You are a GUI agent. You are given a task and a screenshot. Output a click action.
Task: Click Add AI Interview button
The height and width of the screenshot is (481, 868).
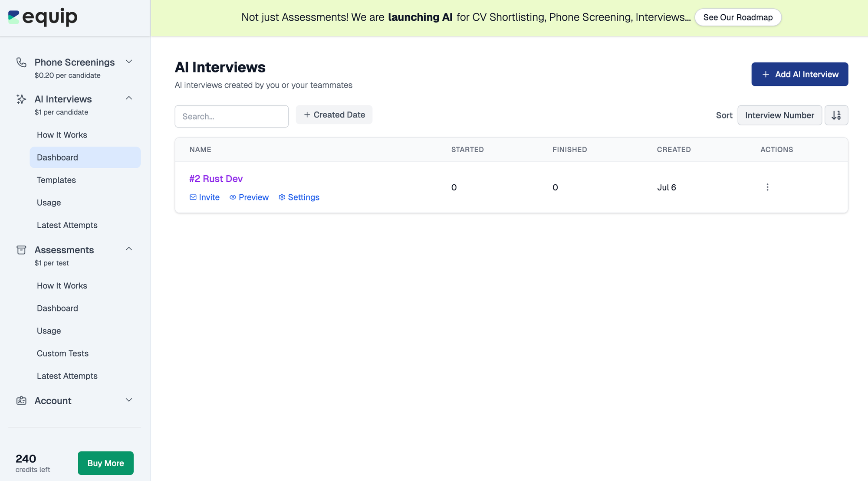[x=799, y=74]
